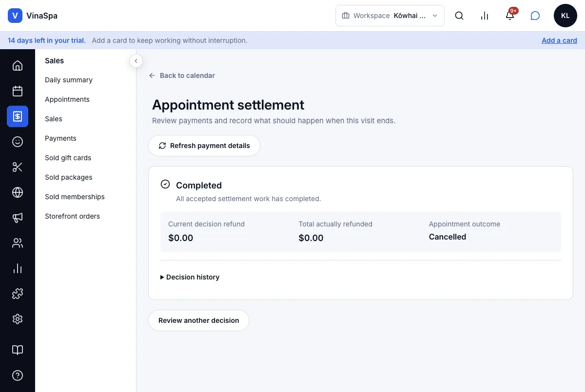Click the Completed status check icon

[165, 184]
